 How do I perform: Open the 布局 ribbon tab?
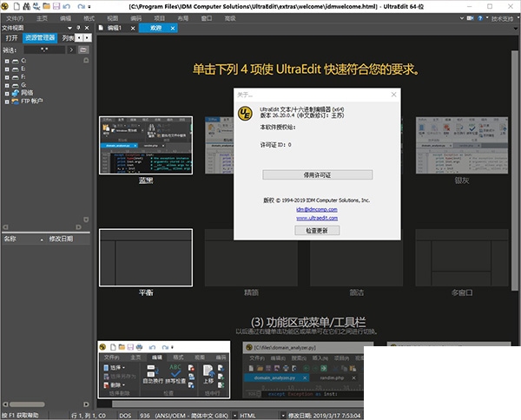pos(182,18)
